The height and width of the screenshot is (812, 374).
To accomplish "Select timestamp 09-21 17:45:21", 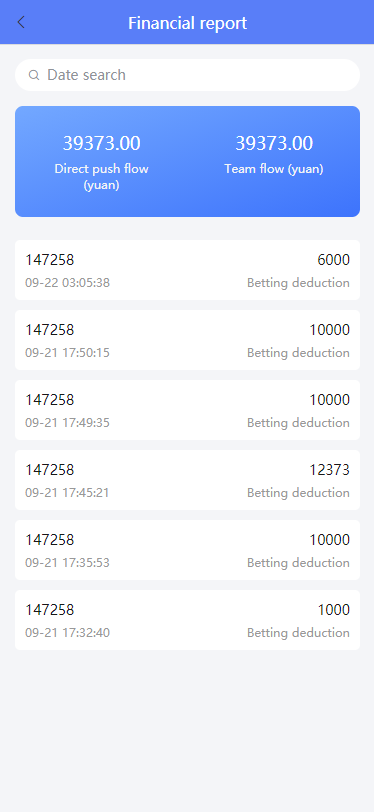I will [67, 492].
